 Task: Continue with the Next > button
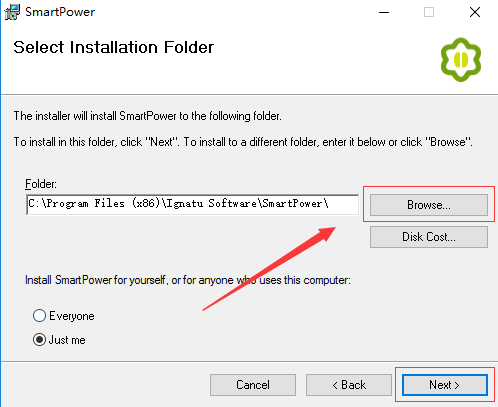coord(445,385)
